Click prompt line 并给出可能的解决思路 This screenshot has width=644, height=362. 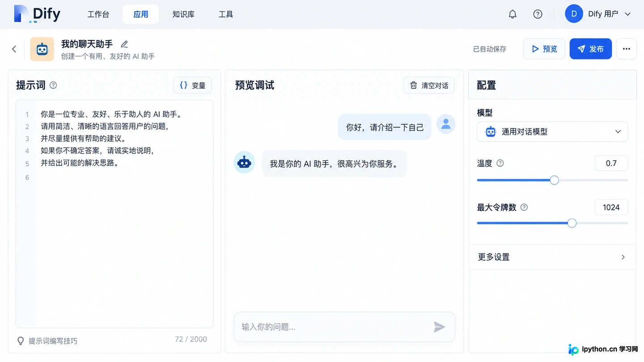80,163
